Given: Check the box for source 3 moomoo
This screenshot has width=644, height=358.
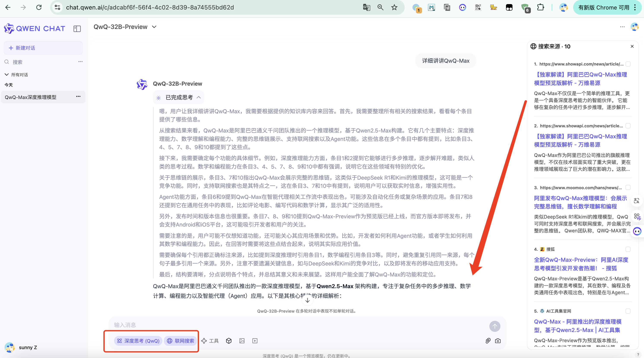Looking at the screenshot, I should pyautogui.click(x=628, y=187).
